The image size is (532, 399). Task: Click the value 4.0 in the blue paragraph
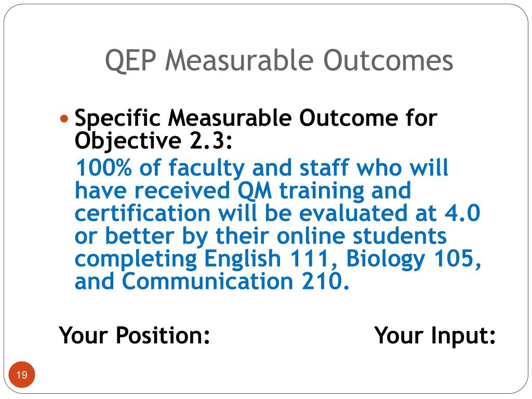click(462, 213)
